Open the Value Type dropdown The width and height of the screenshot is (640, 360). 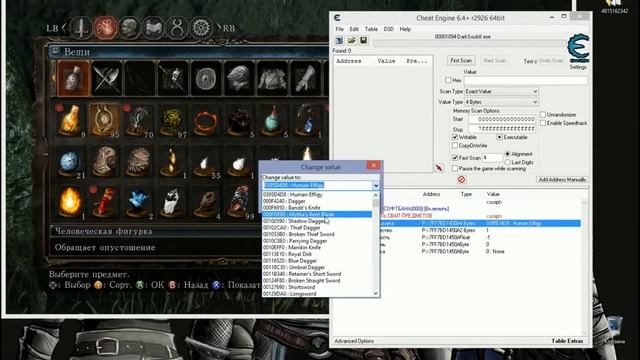(x=501, y=102)
